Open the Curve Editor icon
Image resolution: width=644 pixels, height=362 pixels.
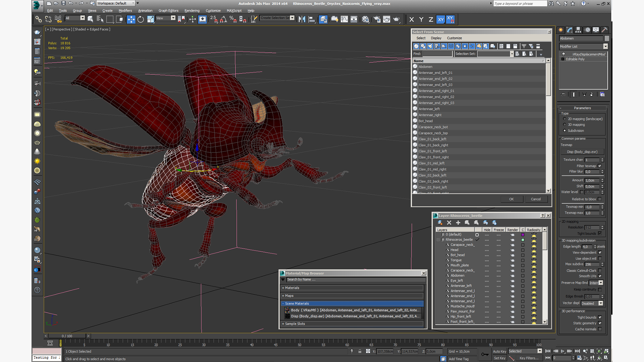(344, 19)
